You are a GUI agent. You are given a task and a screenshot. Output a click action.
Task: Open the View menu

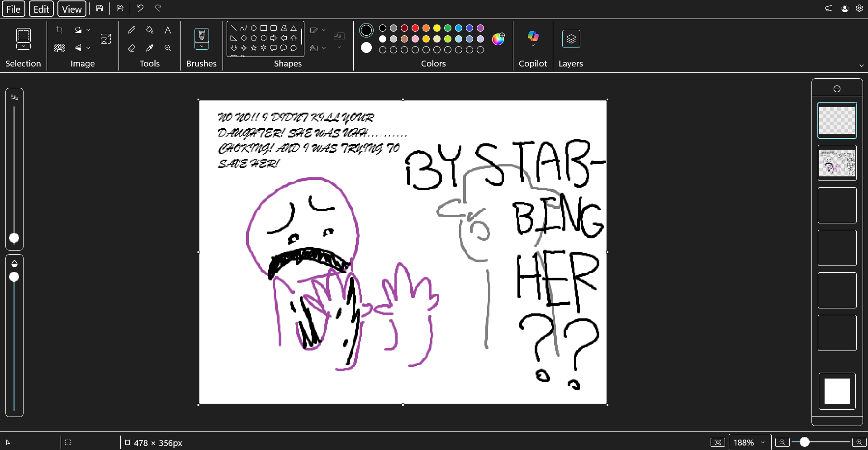point(71,9)
